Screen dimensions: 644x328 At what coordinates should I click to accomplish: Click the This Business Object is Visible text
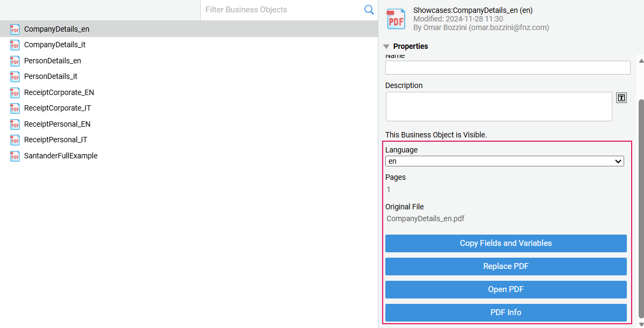436,135
